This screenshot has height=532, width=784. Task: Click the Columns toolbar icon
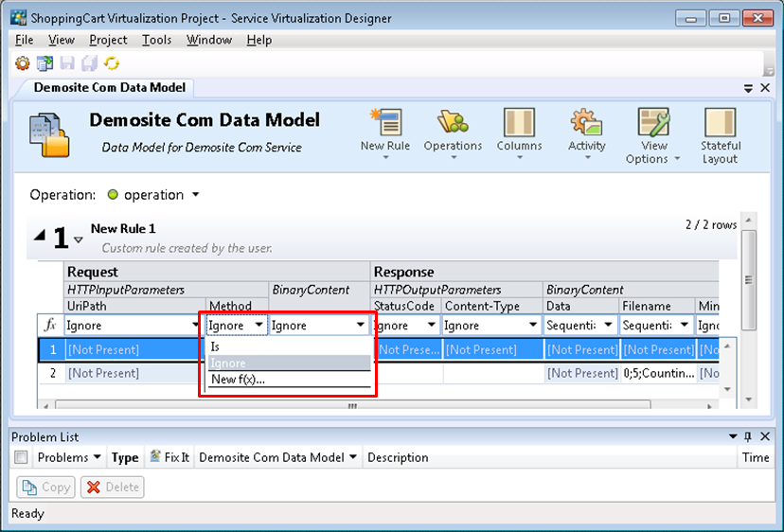[519, 125]
